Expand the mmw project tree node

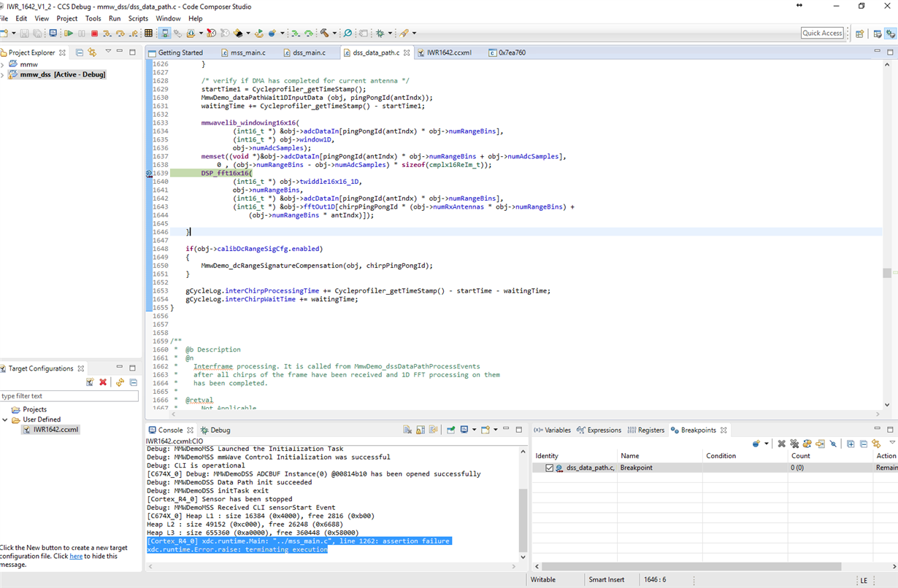click(x=3, y=65)
